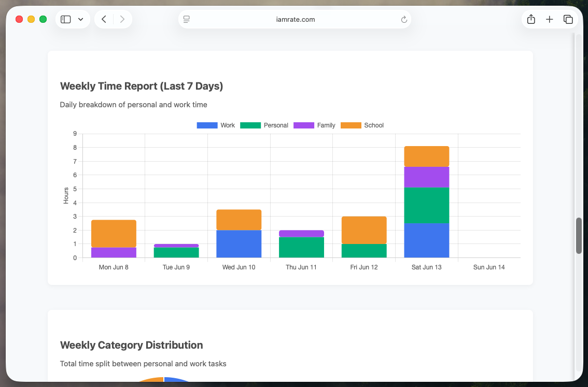
Task: Click the orange School bar for Wed Jun 10
Action: [x=239, y=220]
